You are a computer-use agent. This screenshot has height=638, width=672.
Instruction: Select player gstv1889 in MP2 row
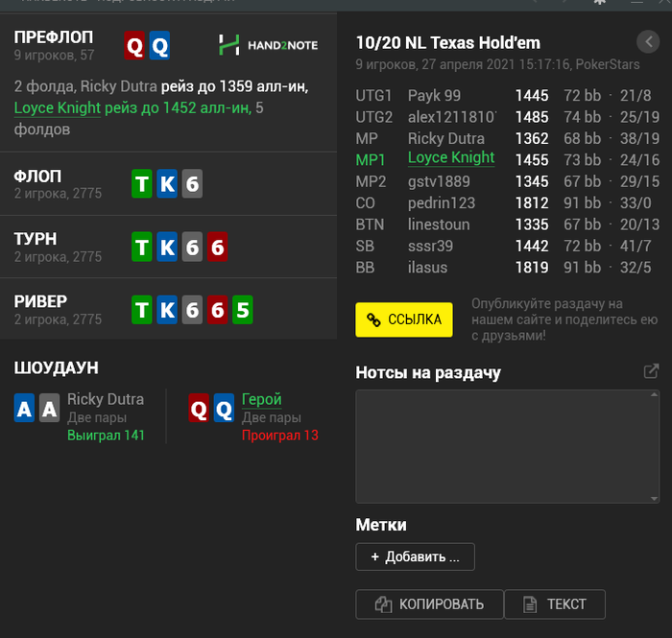[439, 181]
